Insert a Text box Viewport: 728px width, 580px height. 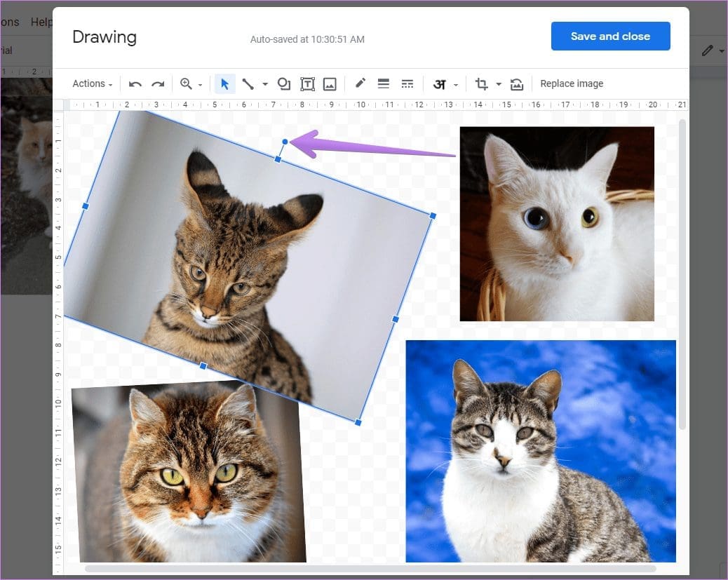point(307,83)
